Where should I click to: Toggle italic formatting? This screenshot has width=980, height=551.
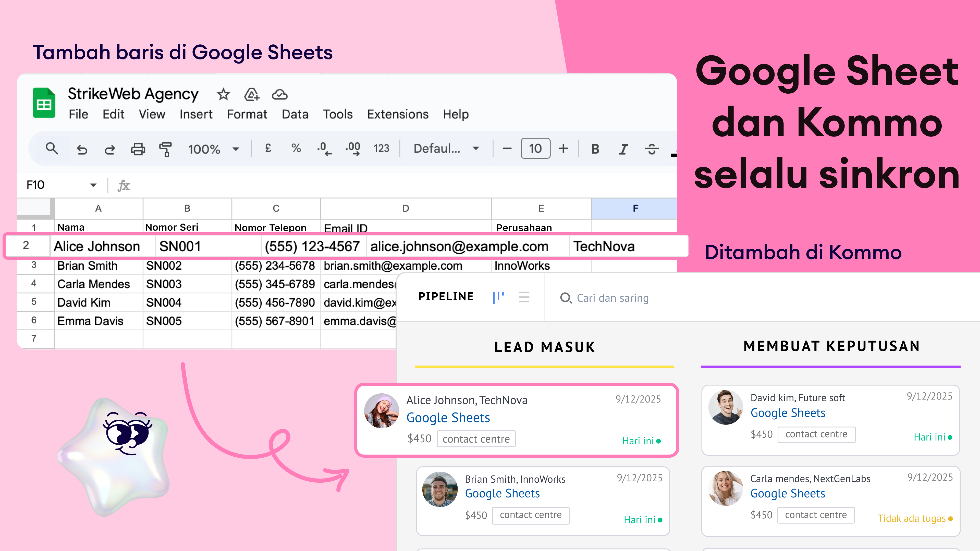point(623,149)
